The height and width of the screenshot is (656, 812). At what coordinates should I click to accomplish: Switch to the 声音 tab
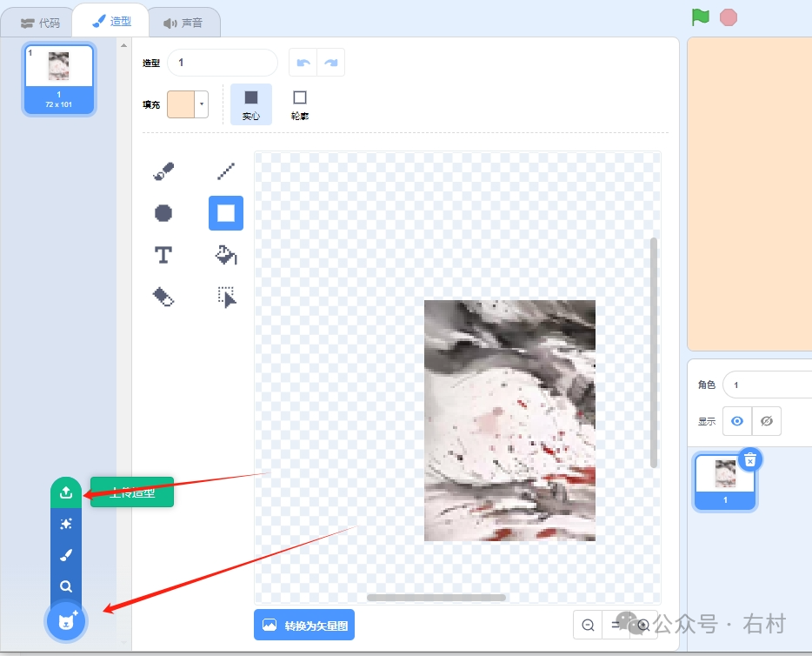(x=184, y=22)
